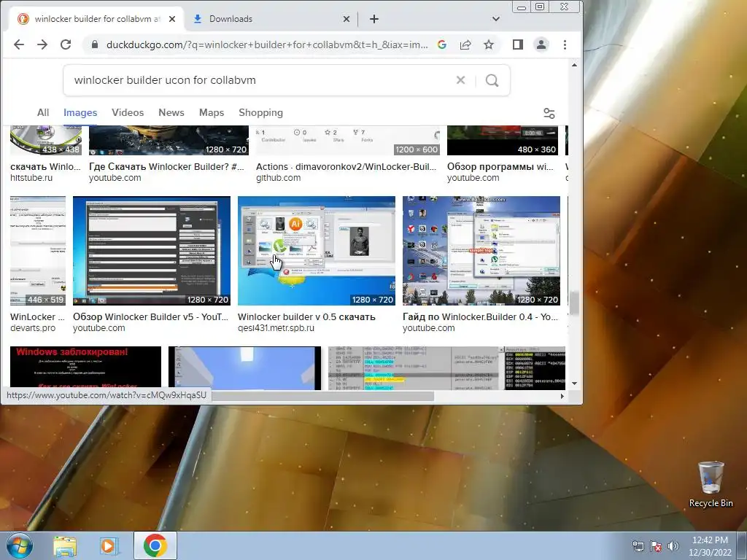This screenshot has width=747, height=560.
Task: Open the 446 × 519 devarts.pro thumbnail
Action: [x=38, y=251]
